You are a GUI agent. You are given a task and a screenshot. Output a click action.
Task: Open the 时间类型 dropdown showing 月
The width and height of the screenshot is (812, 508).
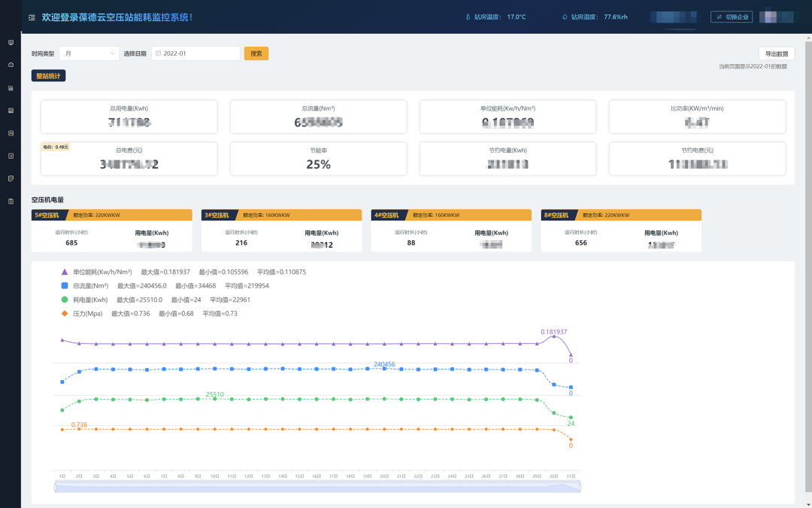pos(89,53)
